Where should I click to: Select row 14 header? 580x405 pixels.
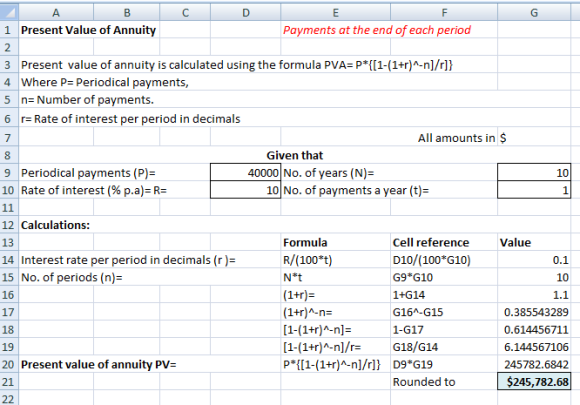pyautogui.click(x=9, y=260)
